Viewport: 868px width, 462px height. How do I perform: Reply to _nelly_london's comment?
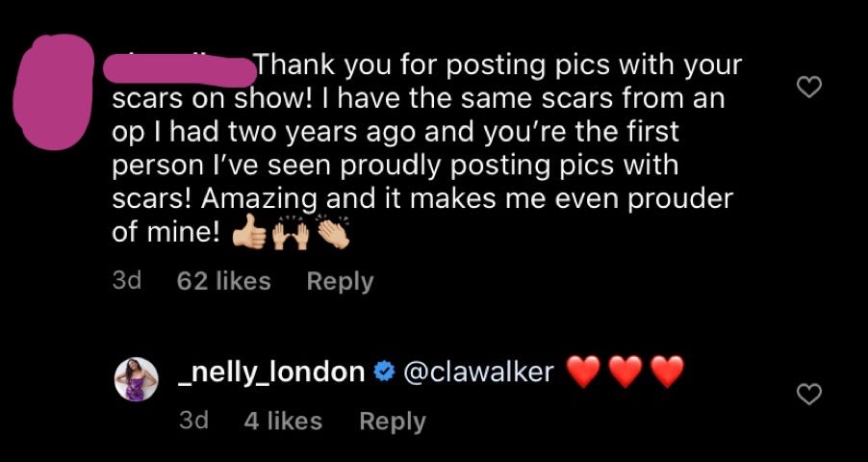click(393, 421)
